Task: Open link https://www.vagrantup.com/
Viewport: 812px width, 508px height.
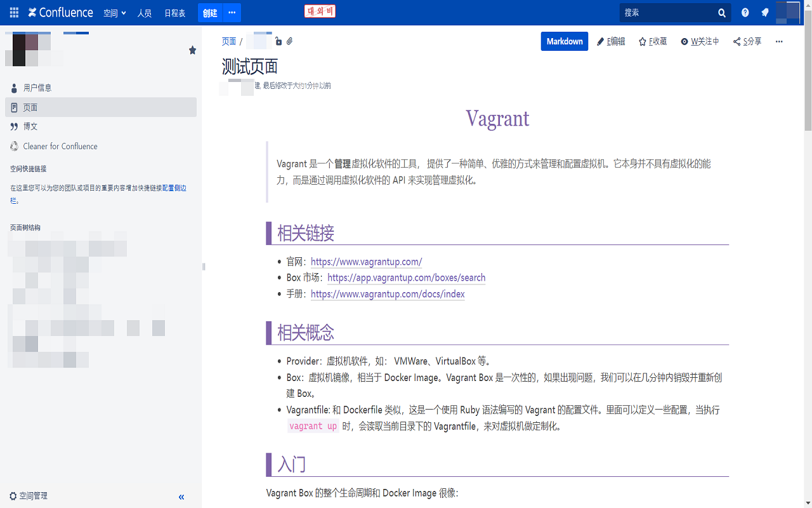Action: [367, 262]
